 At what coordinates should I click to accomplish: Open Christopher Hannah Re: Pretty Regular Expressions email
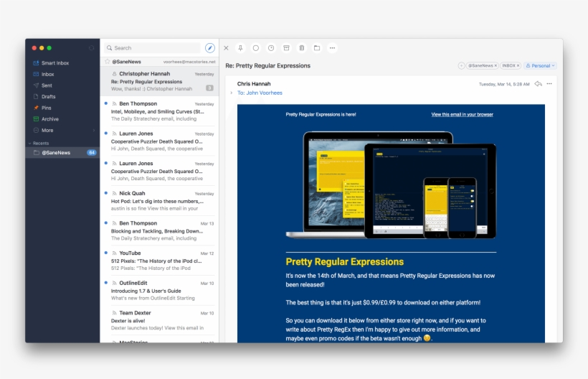[x=159, y=81]
